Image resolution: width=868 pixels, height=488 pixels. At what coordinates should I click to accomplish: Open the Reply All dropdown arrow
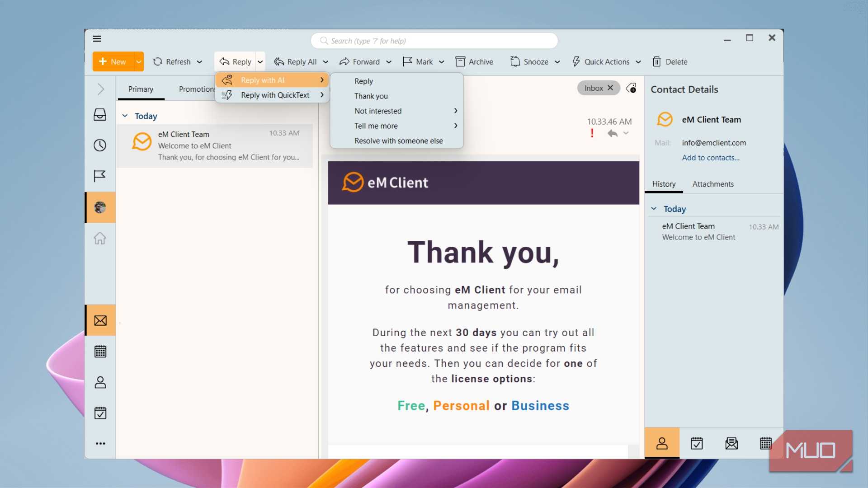(x=325, y=62)
